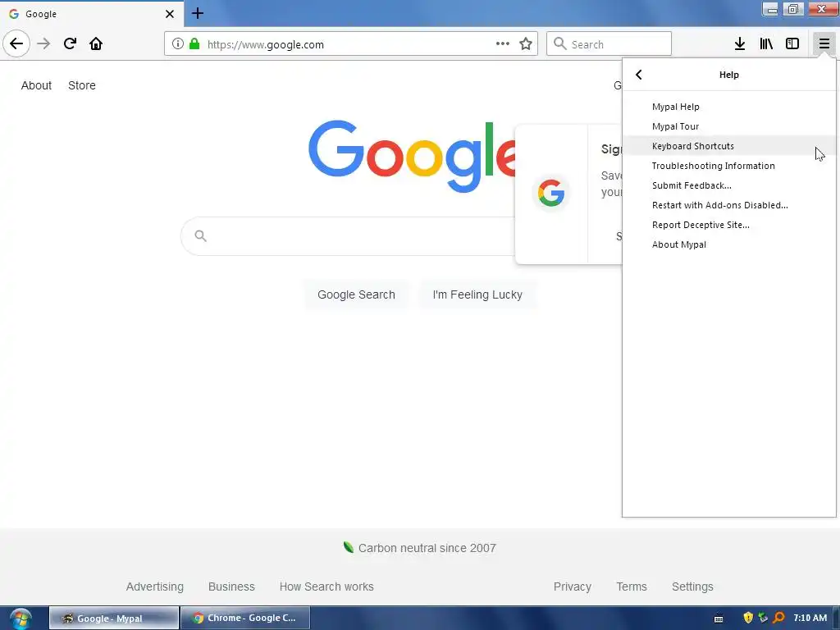Show site information icon in address bar
Viewport: 840px width, 630px height.
(x=178, y=44)
